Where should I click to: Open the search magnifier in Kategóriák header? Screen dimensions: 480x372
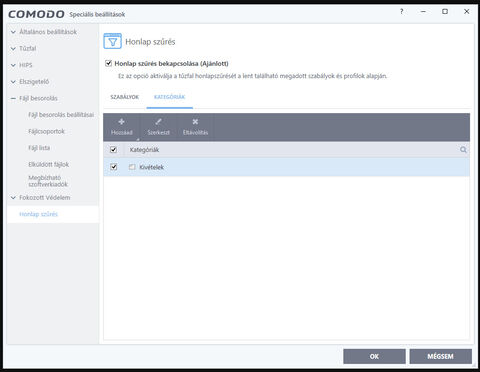click(463, 150)
